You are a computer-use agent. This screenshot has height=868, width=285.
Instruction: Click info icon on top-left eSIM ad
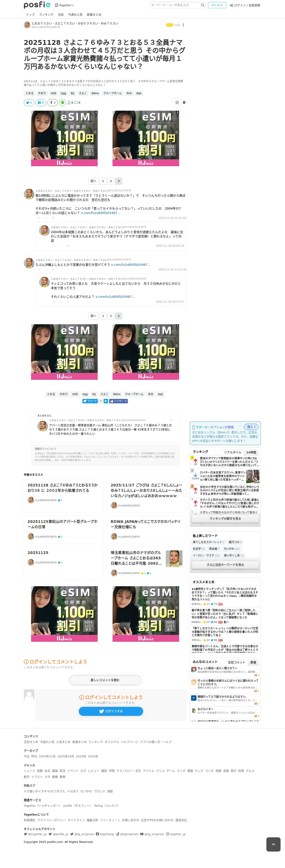point(96,112)
